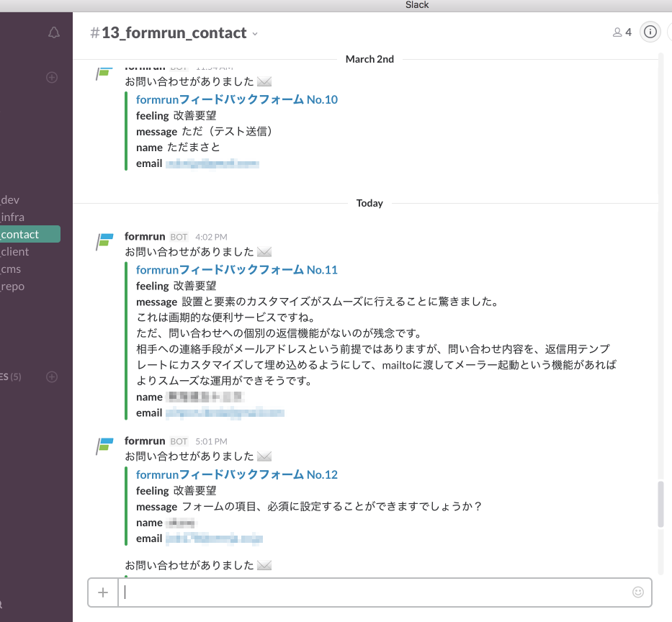This screenshot has height=622, width=672.
Task: Open channel details via the info icon
Action: (x=650, y=32)
